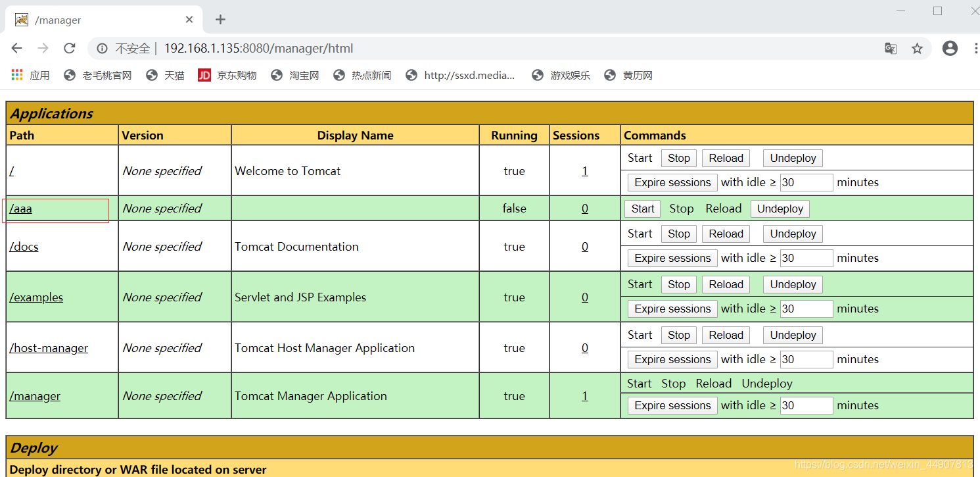
Task: Expire sessions for /examples
Action: pos(672,309)
